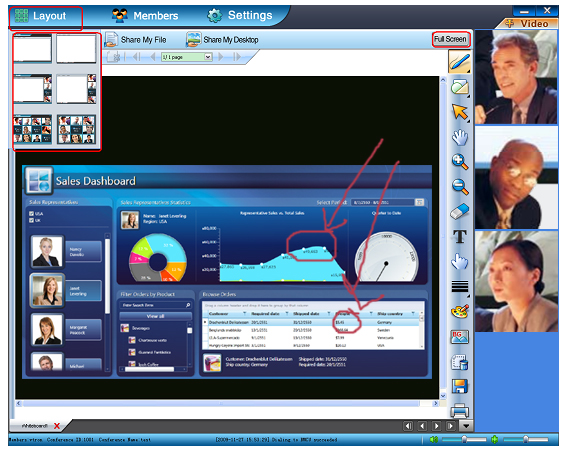The height and width of the screenshot is (451, 565).
Task: Click the zoom in magnifier
Action: (460, 162)
